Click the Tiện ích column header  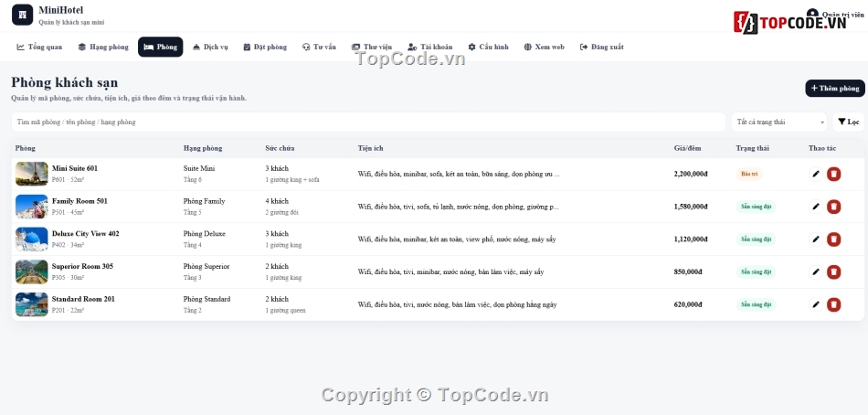click(370, 148)
